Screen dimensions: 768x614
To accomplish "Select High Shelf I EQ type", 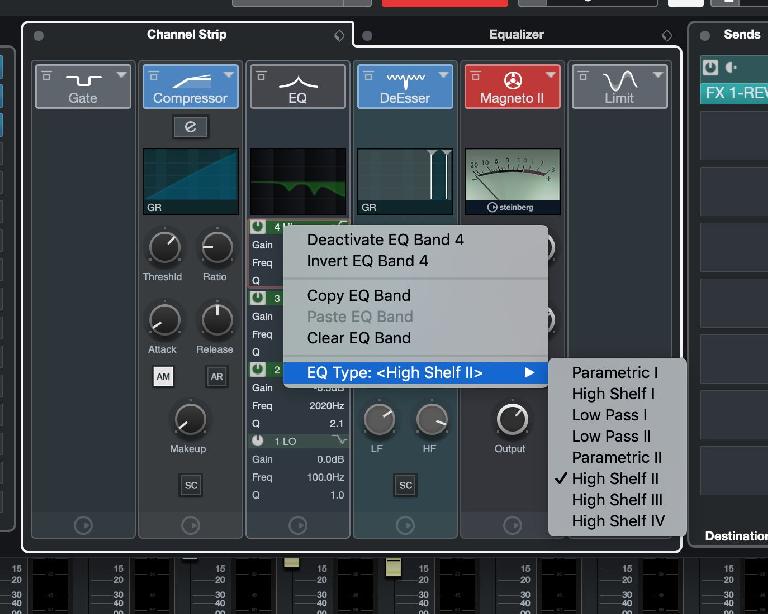I will (x=613, y=394).
